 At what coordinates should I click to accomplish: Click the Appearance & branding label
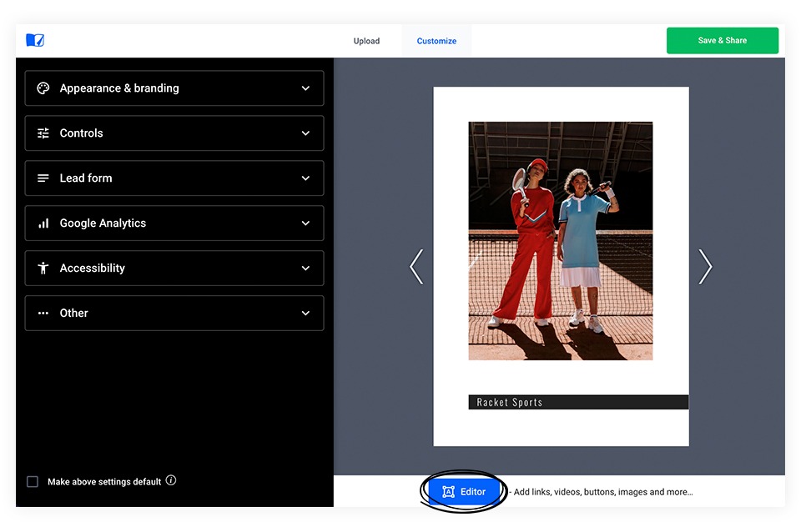tap(119, 88)
